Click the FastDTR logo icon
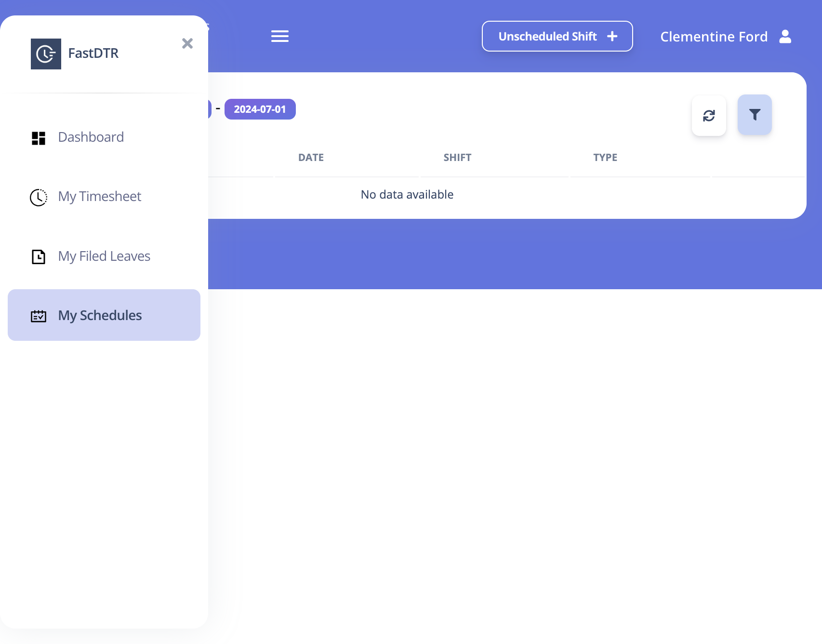The height and width of the screenshot is (644, 822). 46,54
